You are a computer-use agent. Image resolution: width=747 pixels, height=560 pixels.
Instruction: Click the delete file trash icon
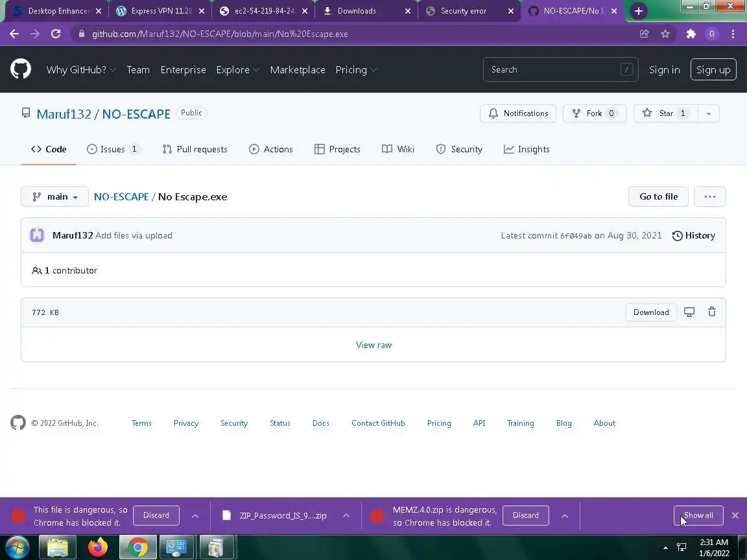pos(712,312)
